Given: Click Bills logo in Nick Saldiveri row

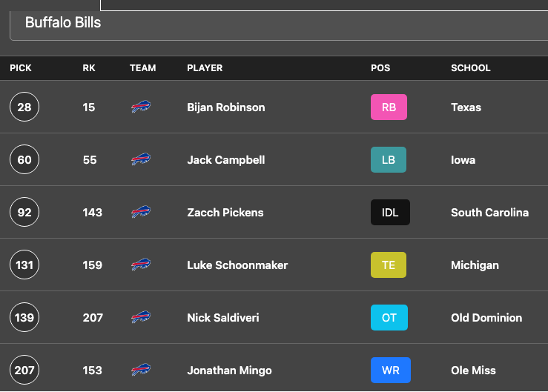Looking at the screenshot, I should tap(141, 317).
